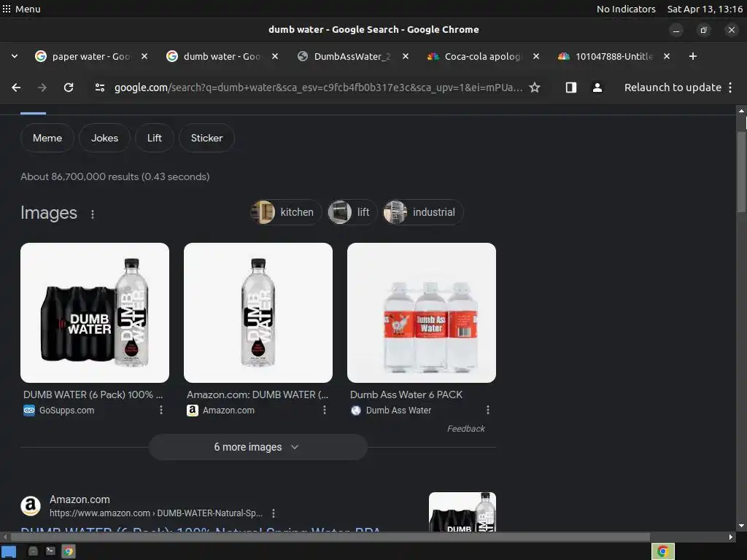
Task: Bookmark this page with the star icon
Action: coord(535,87)
